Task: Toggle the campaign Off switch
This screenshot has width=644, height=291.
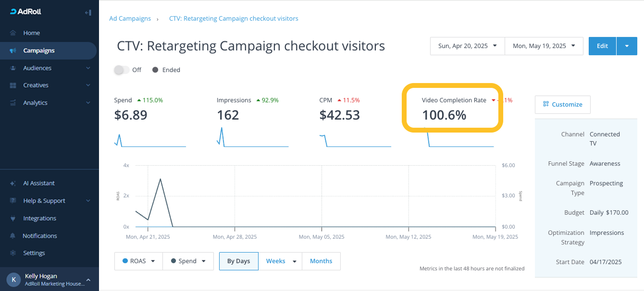Action: [122, 70]
